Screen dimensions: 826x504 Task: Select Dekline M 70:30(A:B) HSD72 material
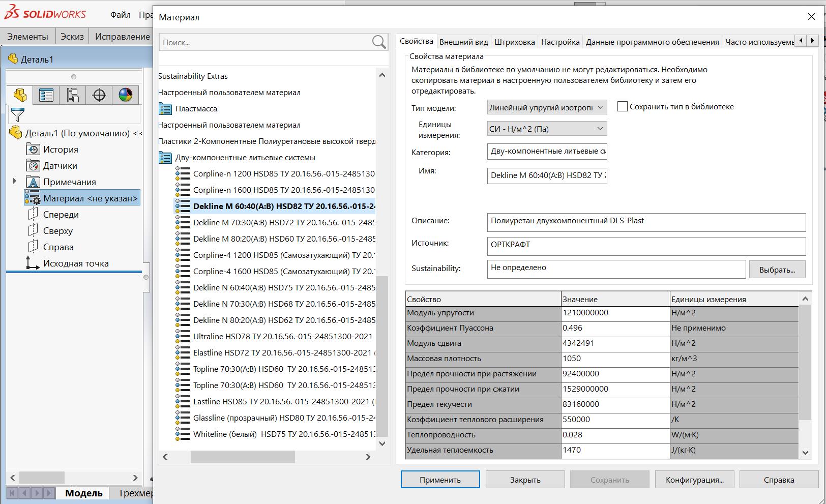284,223
